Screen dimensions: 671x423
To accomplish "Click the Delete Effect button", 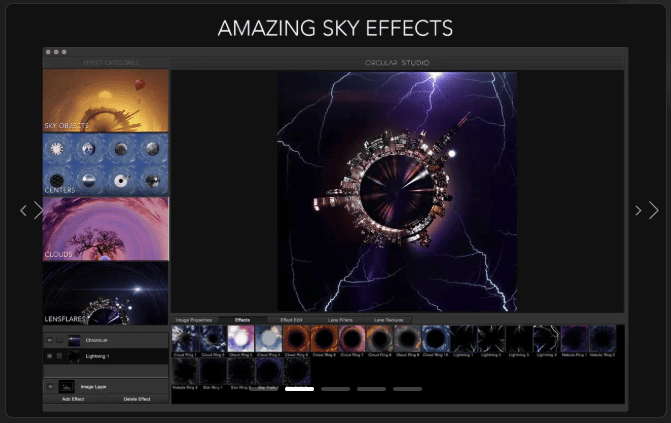I will [137, 399].
